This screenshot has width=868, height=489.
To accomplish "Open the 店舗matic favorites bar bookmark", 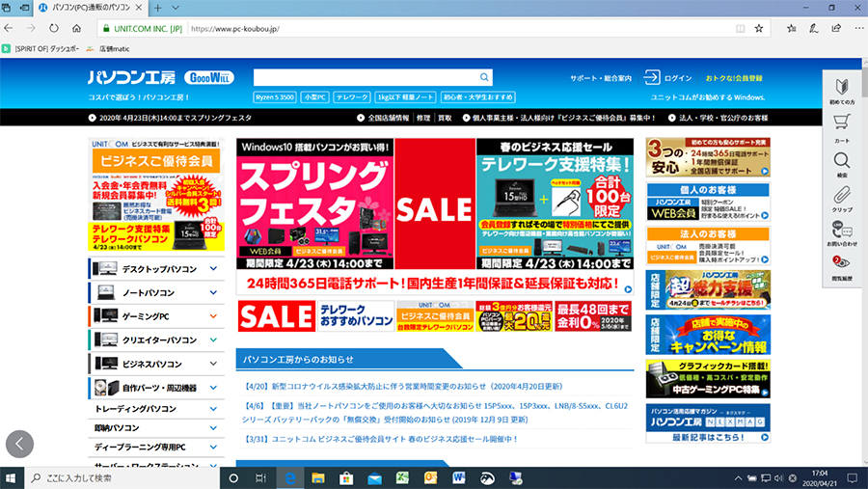I will pyautogui.click(x=108, y=49).
